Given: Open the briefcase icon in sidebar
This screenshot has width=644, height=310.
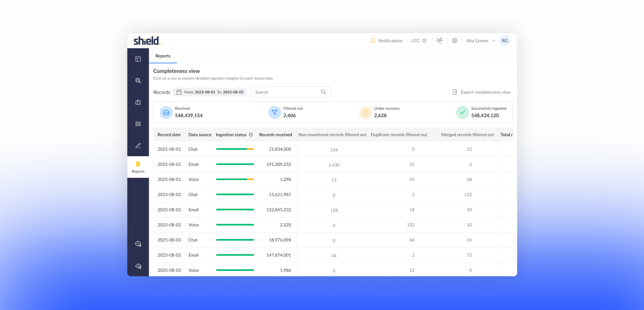Looking at the screenshot, I should [138, 102].
